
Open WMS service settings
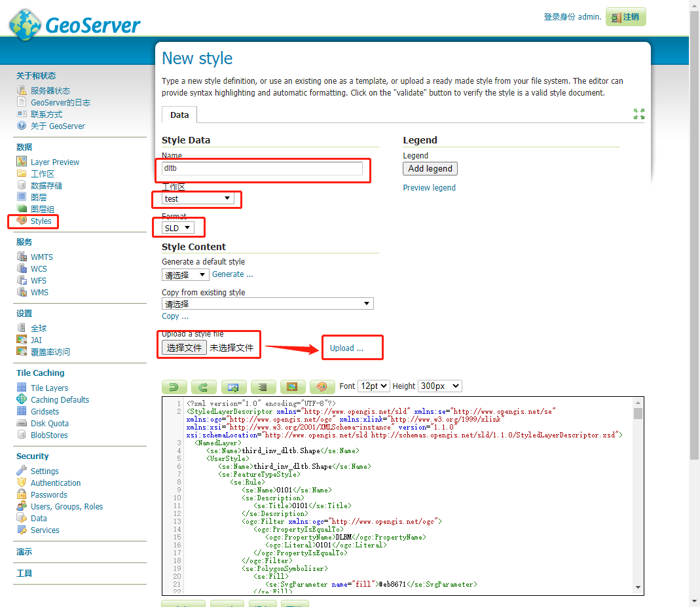pos(39,292)
